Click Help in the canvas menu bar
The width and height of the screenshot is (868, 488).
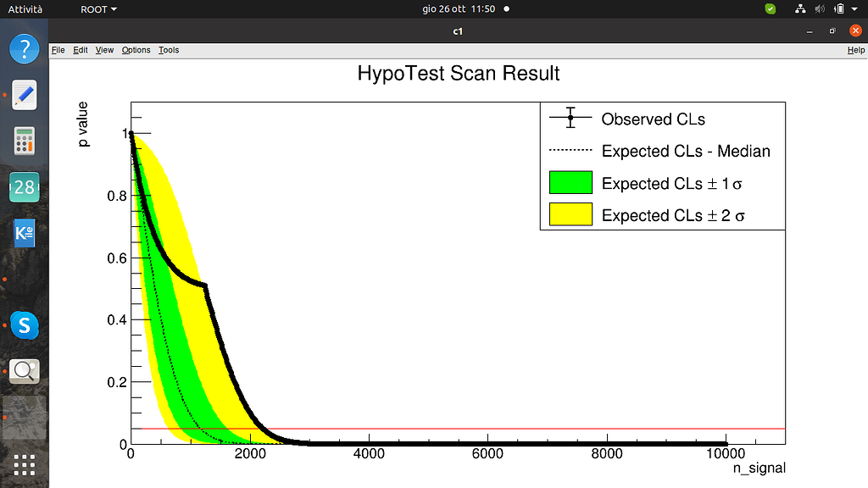coord(855,50)
